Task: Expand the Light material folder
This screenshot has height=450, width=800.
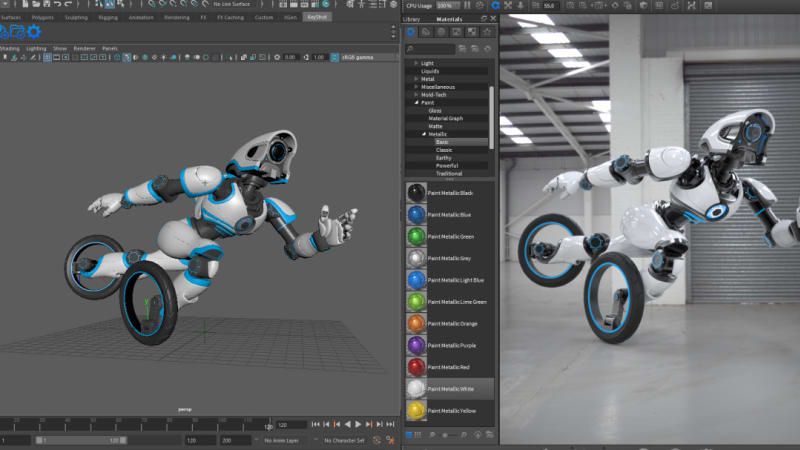Action: (x=416, y=63)
